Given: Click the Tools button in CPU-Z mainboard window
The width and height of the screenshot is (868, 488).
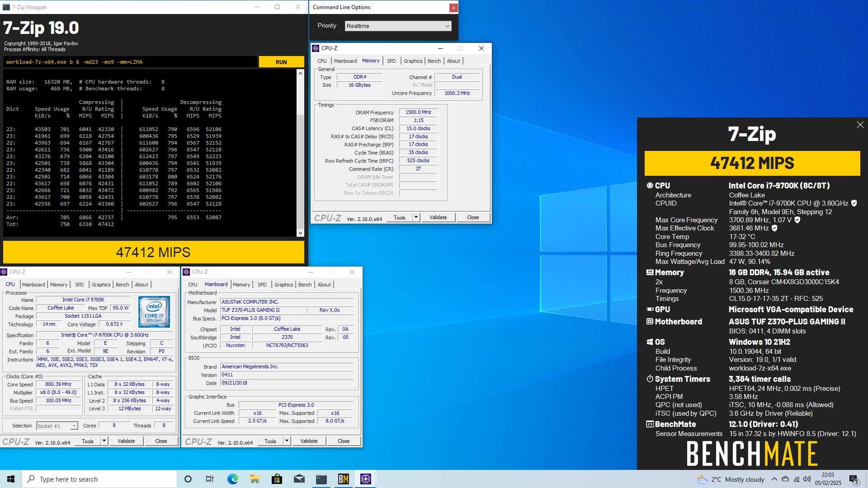Looking at the screenshot, I should 270,441.
